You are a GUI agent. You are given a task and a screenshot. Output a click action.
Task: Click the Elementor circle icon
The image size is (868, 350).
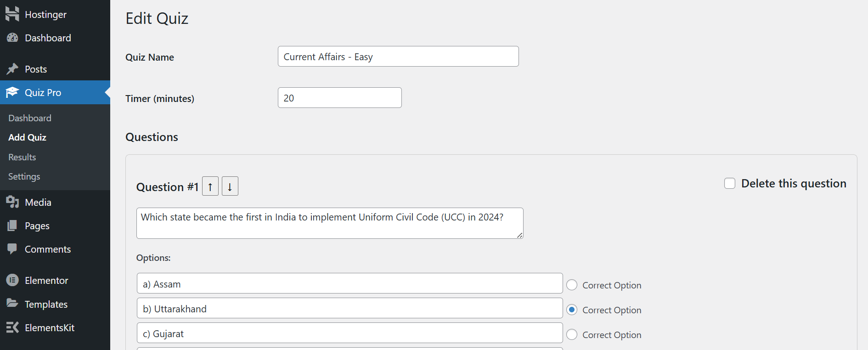point(12,280)
